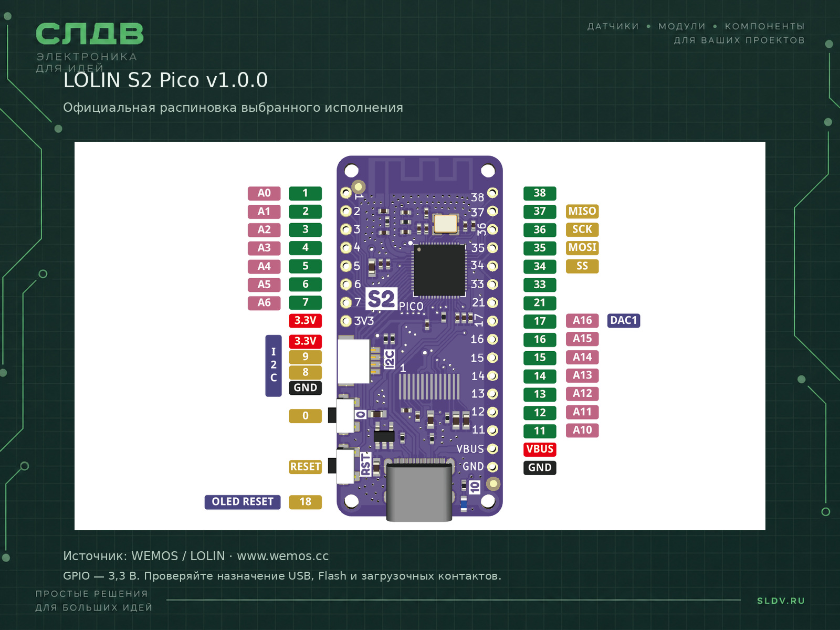
Task: Open the SLDV.RU footer link
Action: tap(781, 601)
